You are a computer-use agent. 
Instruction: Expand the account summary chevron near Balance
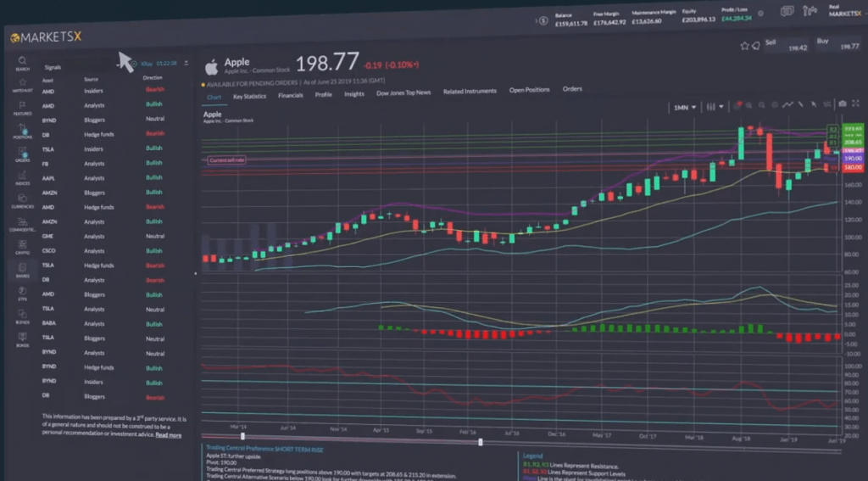[x=537, y=21]
